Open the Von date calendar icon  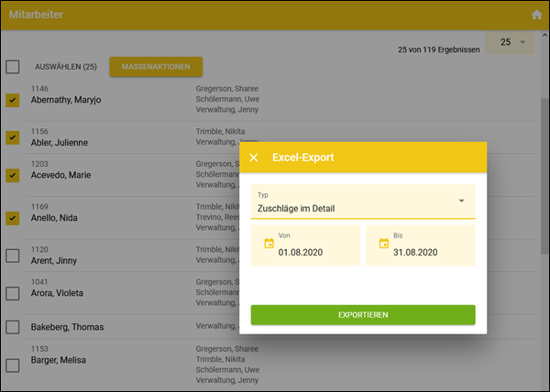click(x=269, y=244)
